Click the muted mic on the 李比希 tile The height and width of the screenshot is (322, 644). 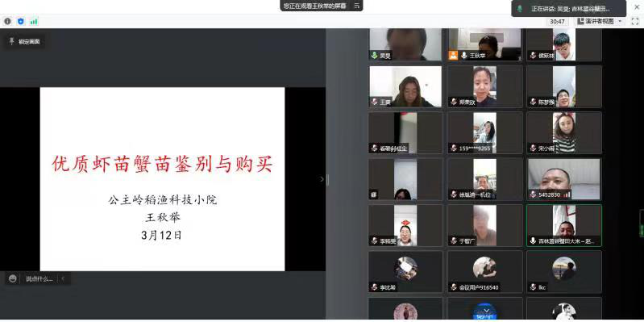coord(374,287)
